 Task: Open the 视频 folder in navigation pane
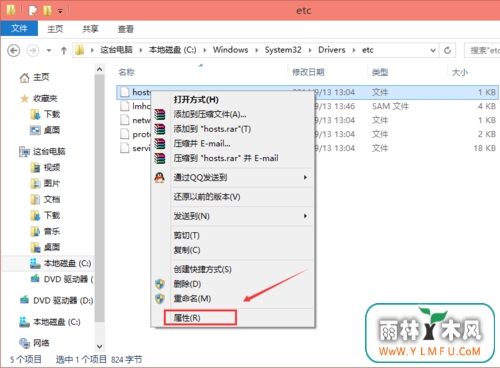pos(52,167)
